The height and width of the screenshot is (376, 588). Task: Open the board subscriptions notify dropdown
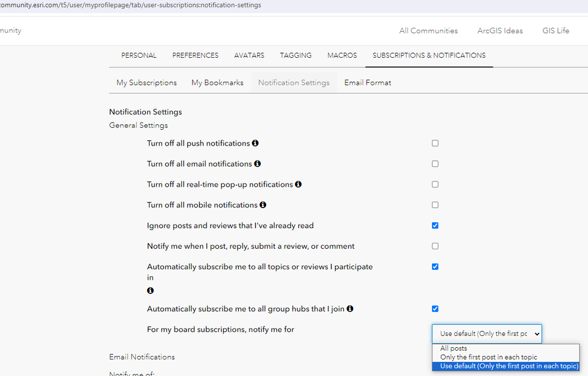tap(487, 334)
